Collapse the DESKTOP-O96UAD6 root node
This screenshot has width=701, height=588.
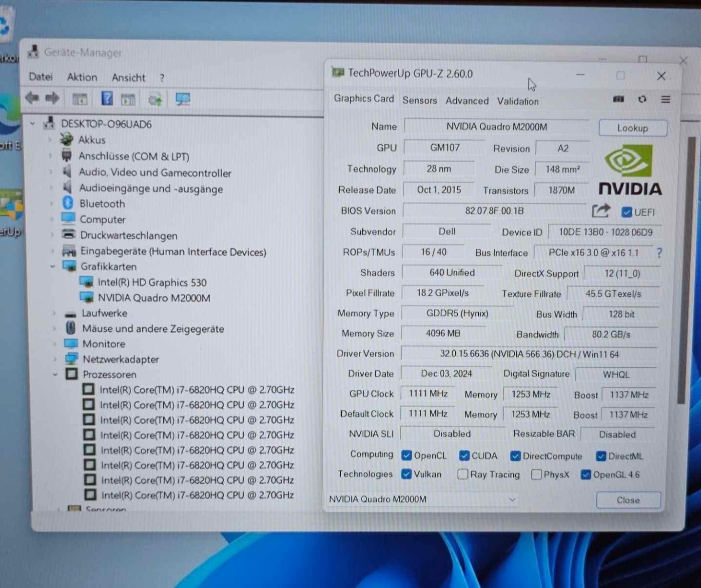(x=33, y=124)
